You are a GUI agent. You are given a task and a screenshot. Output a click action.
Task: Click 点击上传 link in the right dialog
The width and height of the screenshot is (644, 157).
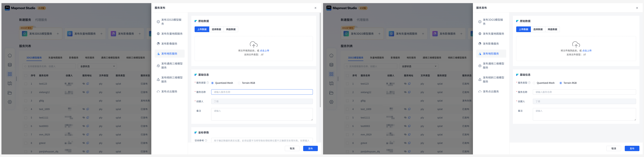587,51
